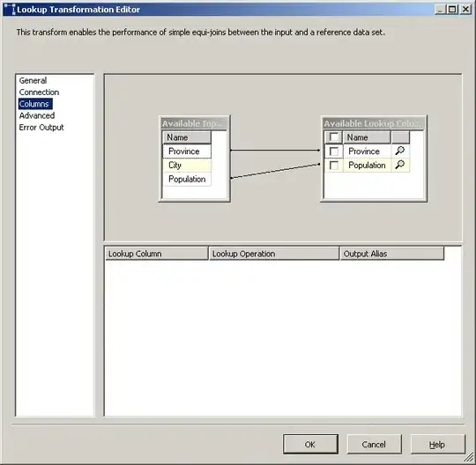Select the City input column row

coord(187,165)
